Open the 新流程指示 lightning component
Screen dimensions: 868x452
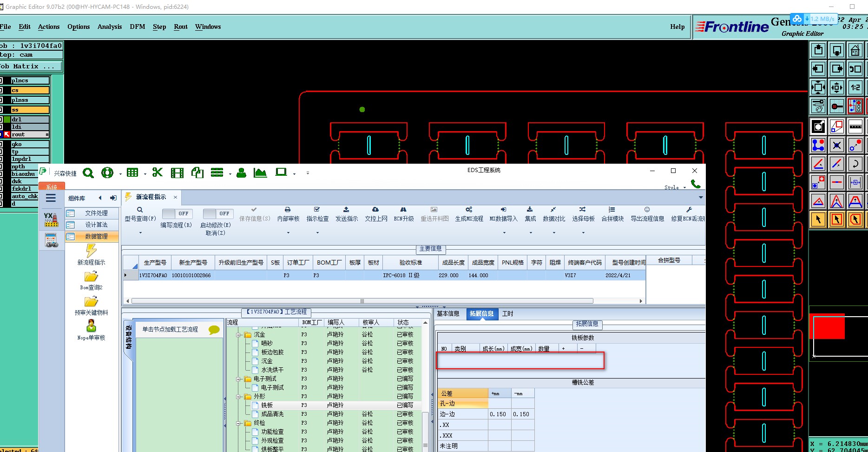click(x=91, y=254)
